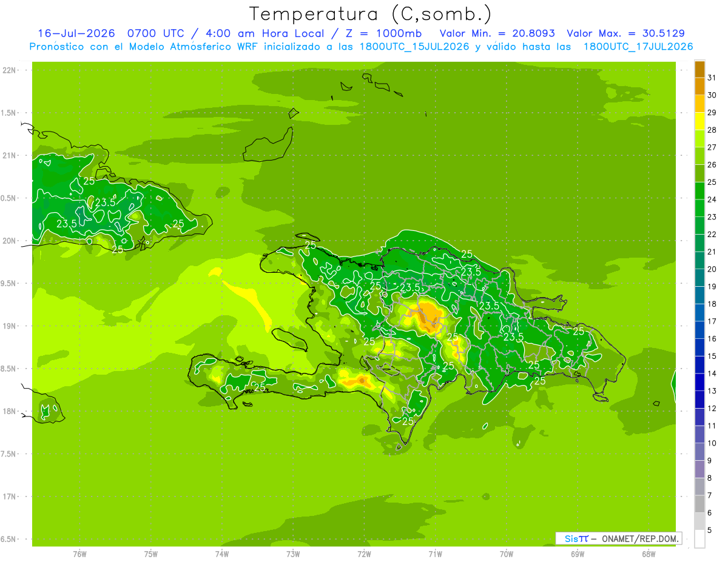Click the purple 9 degree legend swatch
728x562 pixels.
point(699,452)
